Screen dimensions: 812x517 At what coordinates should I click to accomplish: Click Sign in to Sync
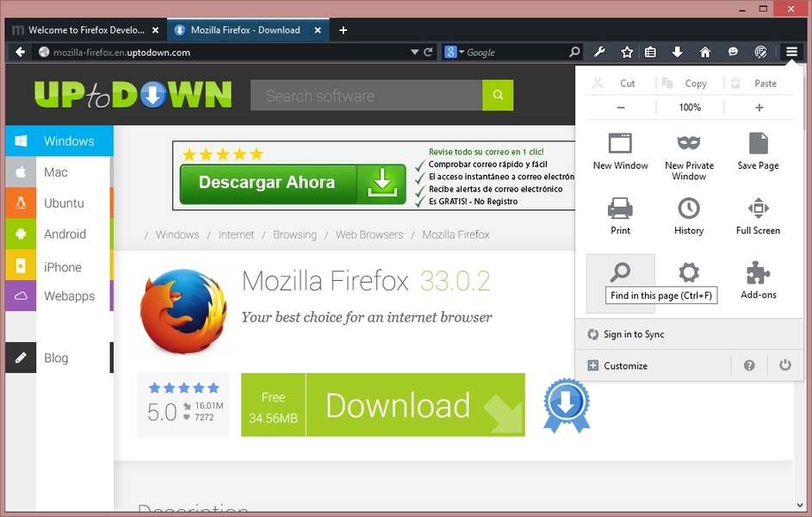point(634,334)
